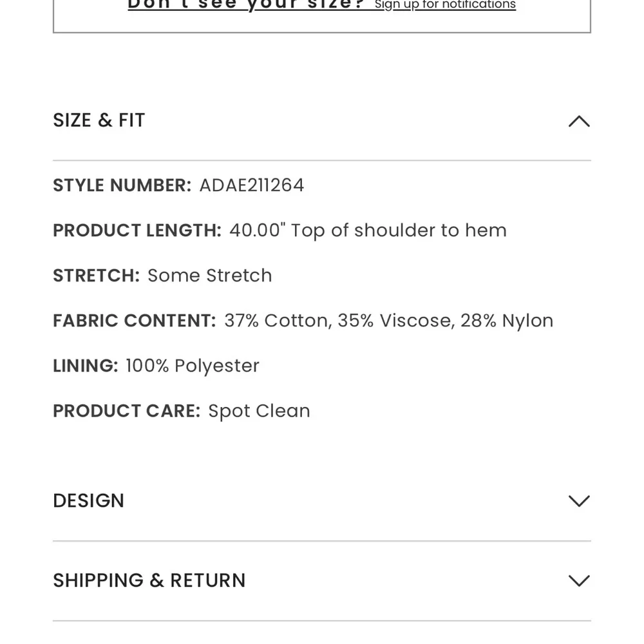Click the FABRIC CONTENT label

click(x=134, y=321)
